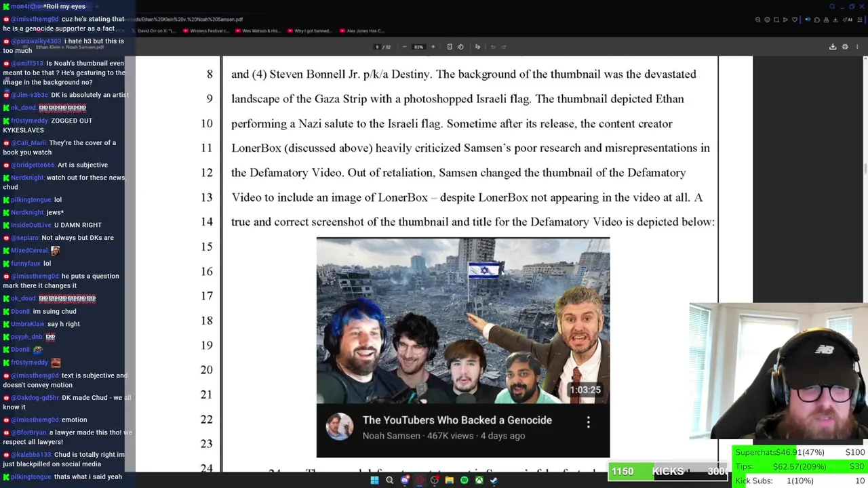Undo the last PDF annotation
The image size is (868, 488).
[x=493, y=47]
